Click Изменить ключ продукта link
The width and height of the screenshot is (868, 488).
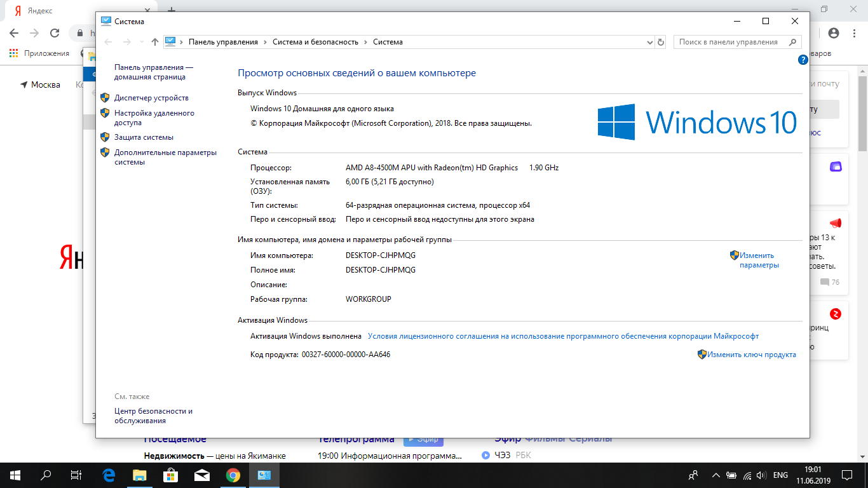tap(752, 355)
